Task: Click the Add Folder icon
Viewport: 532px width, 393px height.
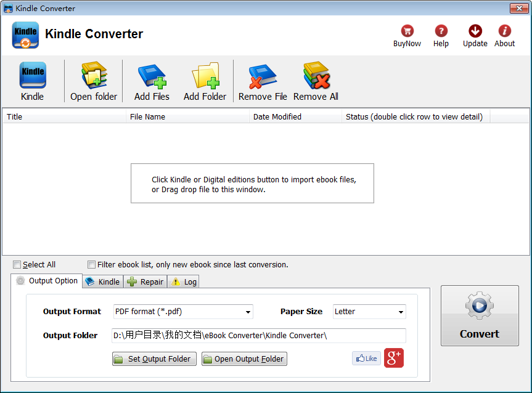Action: tap(205, 75)
